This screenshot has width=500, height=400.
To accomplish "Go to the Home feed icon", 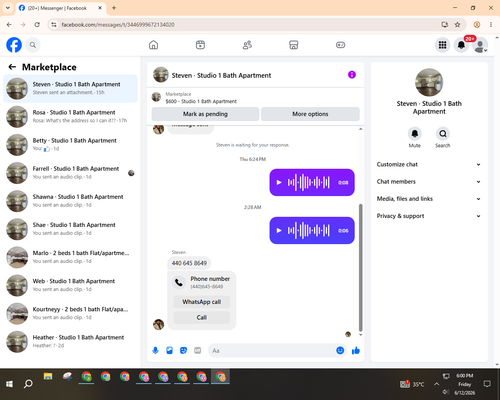I will 153,45.
